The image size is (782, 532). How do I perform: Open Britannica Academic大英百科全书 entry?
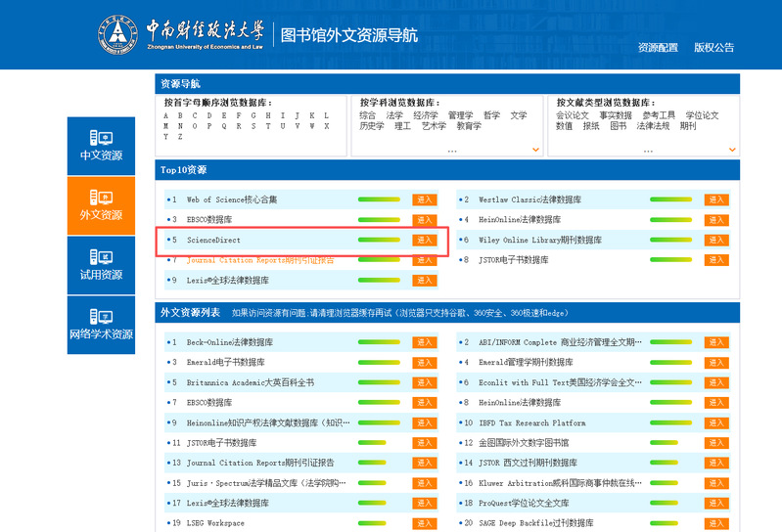pos(251,382)
